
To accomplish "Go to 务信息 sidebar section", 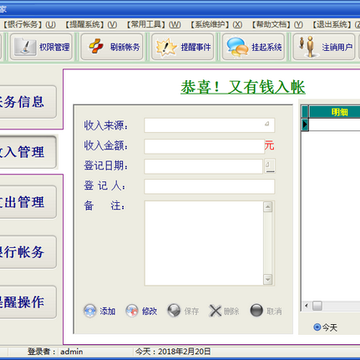I will pyautogui.click(x=28, y=102).
